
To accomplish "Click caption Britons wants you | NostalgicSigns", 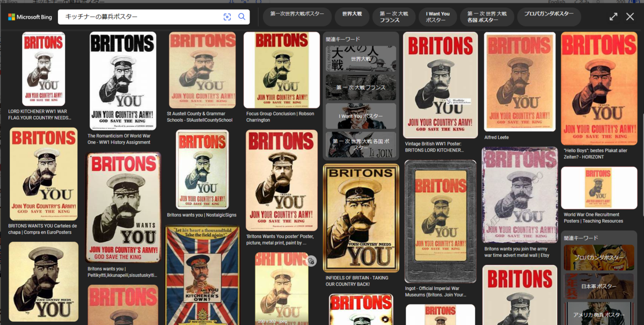I will click(x=202, y=215).
